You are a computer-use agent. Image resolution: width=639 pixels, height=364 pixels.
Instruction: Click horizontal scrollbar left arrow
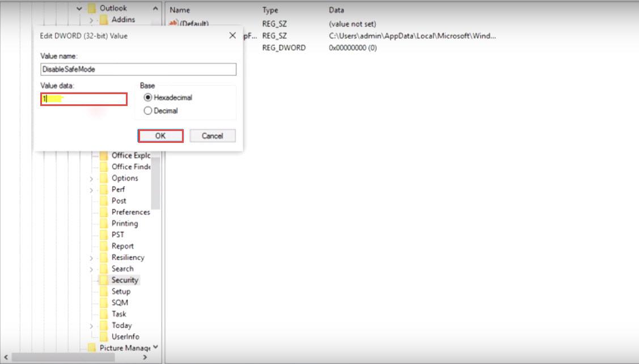coord(6,357)
